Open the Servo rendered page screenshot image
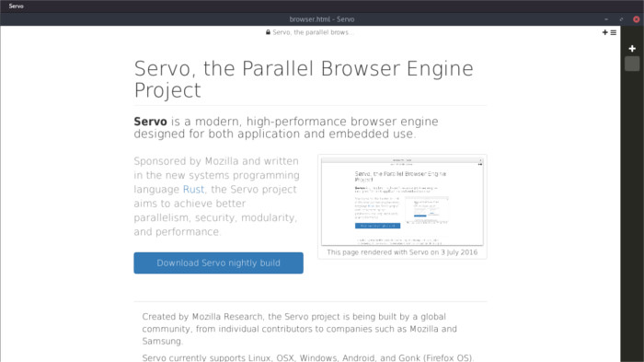The image size is (644, 362). pos(402,202)
